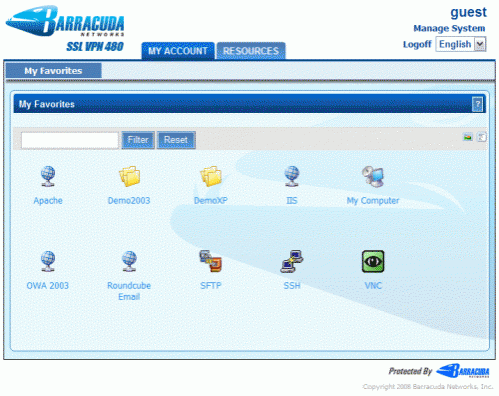The image size is (499, 396).
Task: Launch the IIS globe icon
Action: point(292,176)
